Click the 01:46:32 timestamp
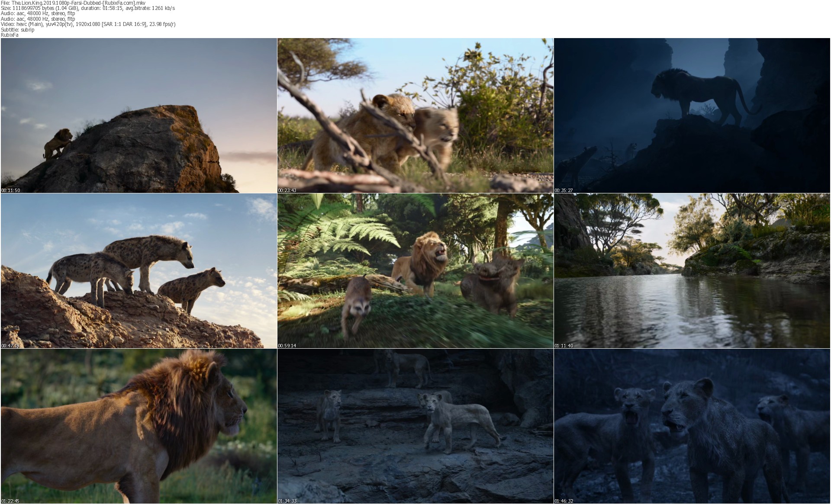This screenshot has width=831, height=504. click(x=564, y=501)
